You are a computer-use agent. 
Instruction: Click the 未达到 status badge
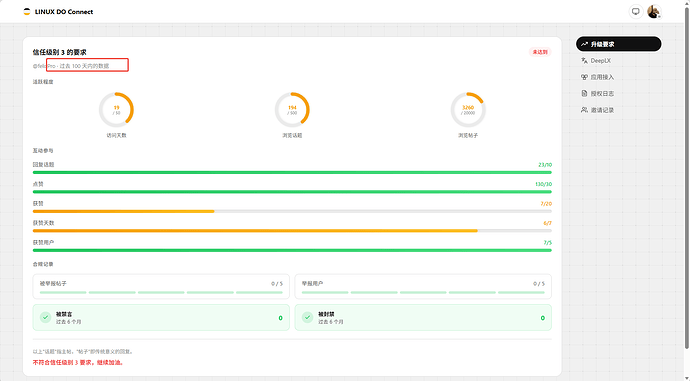[540, 52]
